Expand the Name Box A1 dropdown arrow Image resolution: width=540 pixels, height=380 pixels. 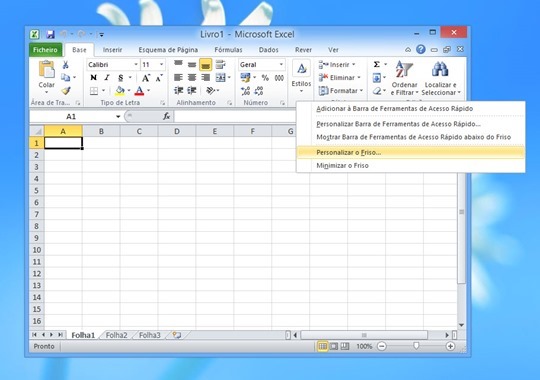[118, 116]
